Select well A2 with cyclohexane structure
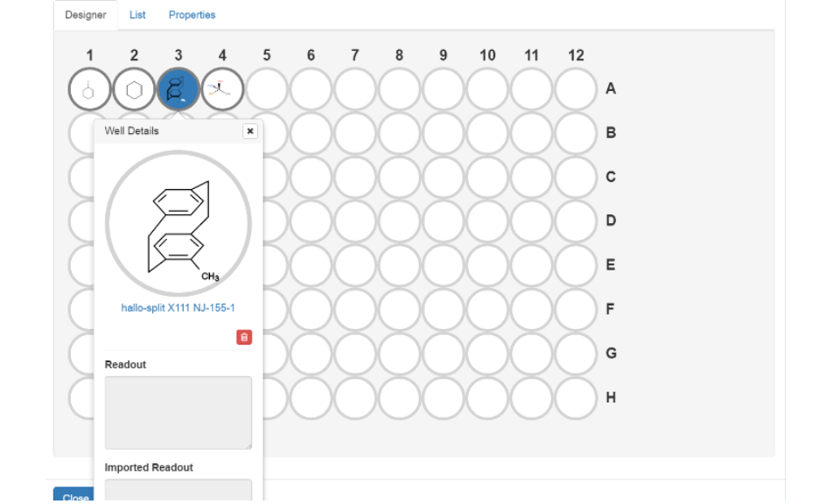The image size is (826, 504). (x=134, y=89)
